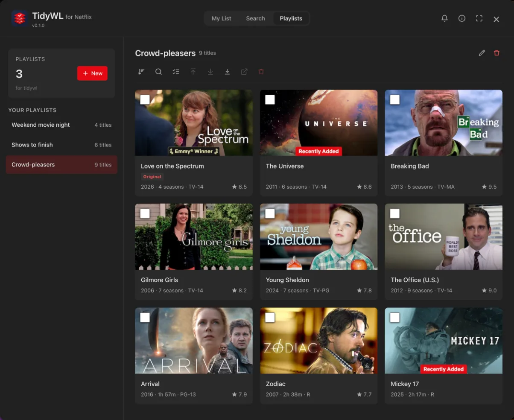Open the sort order icon in toolbar
This screenshot has height=420, width=514.
[141, 72]
